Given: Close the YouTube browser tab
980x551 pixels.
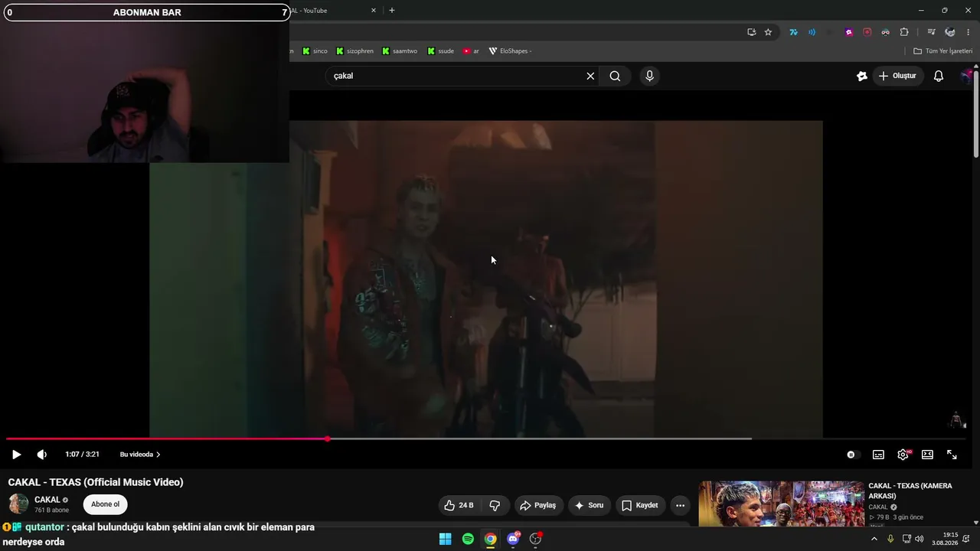Looking at the screenshot, I should (374, 11).
